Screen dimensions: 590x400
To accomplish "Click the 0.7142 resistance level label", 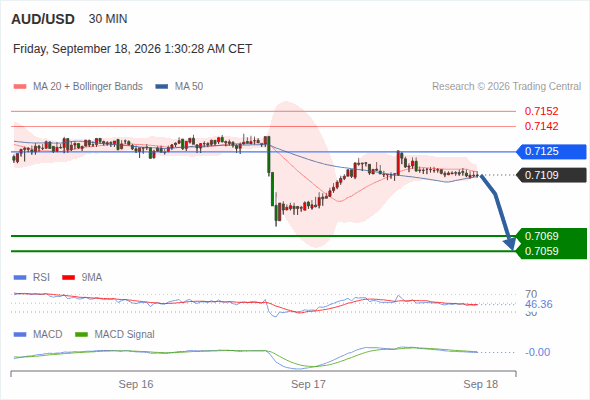I will click(541, 126).
